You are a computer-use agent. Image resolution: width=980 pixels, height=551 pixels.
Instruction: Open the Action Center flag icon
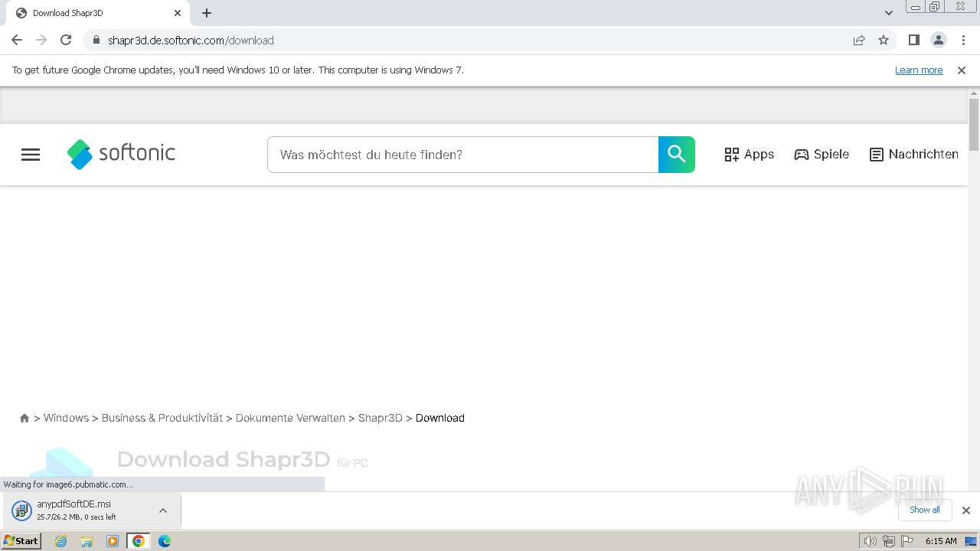[907, 541]
